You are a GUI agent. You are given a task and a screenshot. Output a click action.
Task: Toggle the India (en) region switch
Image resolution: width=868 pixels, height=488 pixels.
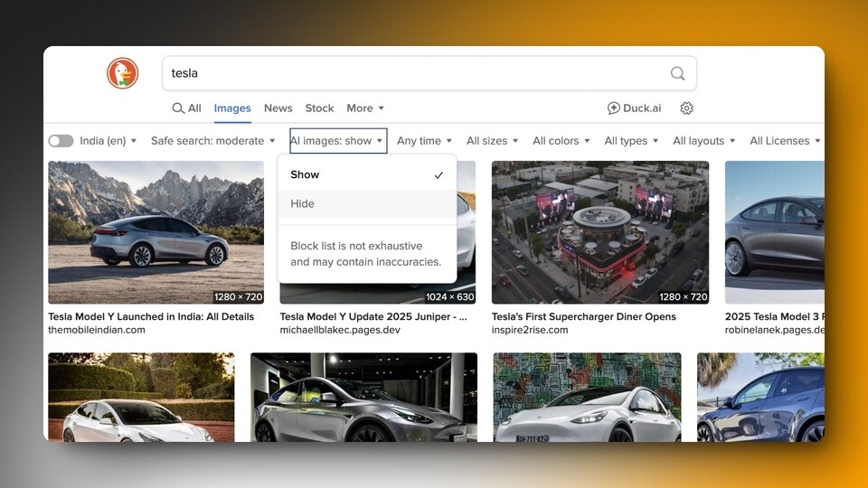pyautogui.click(x=61, y=141)
